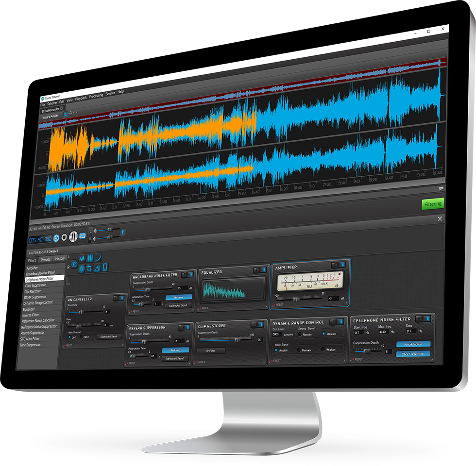Click the left channel speaker mute icon
Screen dimensions: 476x466
click(x=95, y=231)
